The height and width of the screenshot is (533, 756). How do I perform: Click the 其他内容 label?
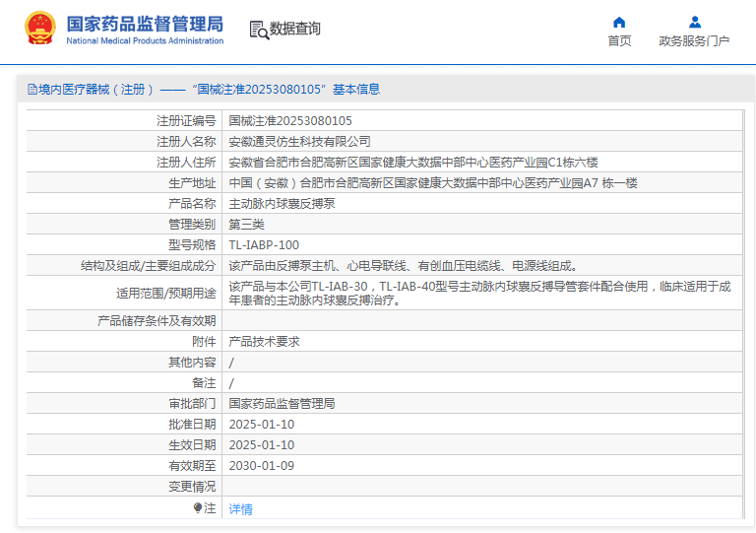click(x=192, y=363)
